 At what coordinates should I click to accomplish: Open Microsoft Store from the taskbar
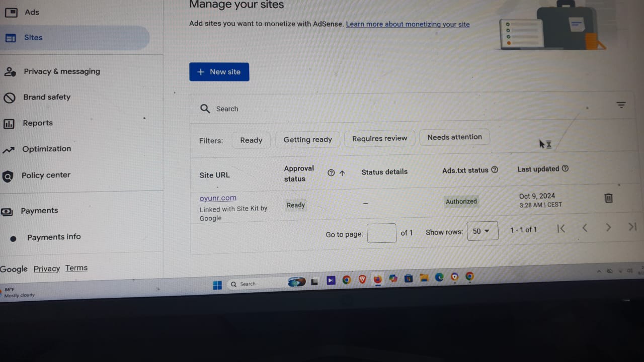409,278
